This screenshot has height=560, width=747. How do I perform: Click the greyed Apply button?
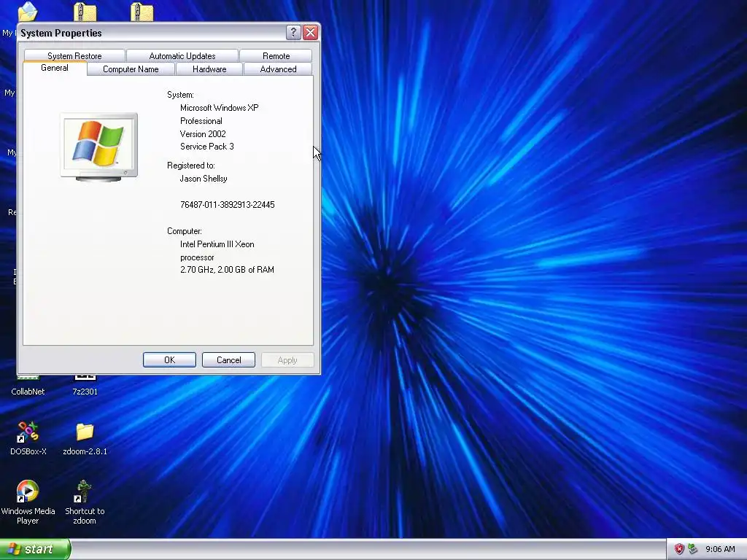click(287, 360)
